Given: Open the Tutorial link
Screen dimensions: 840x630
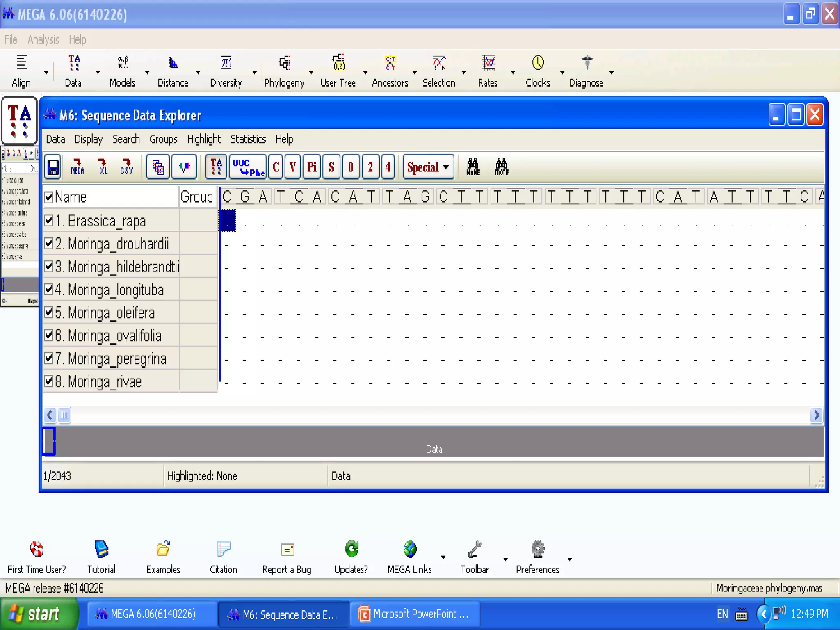Looking at the screenshot, I should [101, 557].
